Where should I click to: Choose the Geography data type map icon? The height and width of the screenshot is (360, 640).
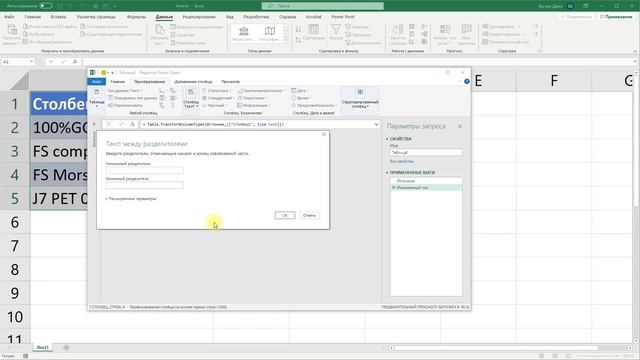pyautogui.click(x=270, y=31)
